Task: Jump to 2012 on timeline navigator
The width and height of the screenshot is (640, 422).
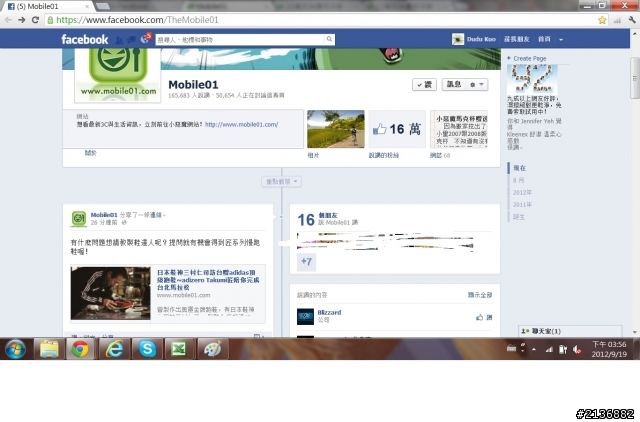Action: click(522, 192)
